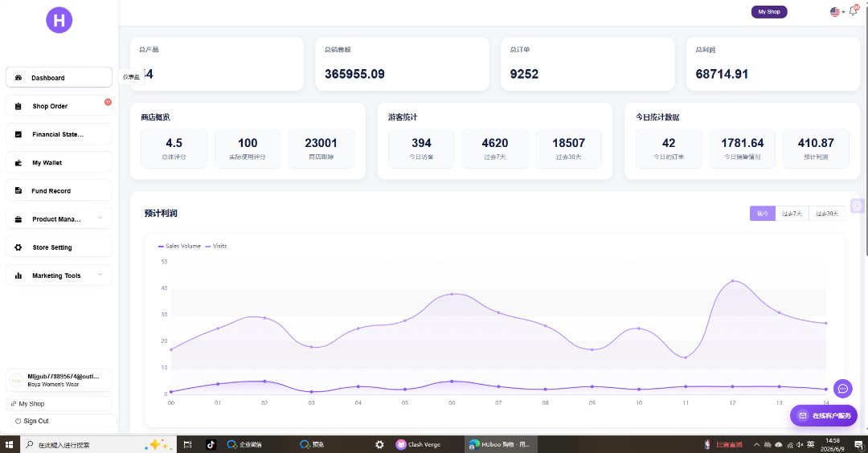The image size is (868, 453).
Task: Switch chart to the 过去30天 tab
Action: pos(827,214)
